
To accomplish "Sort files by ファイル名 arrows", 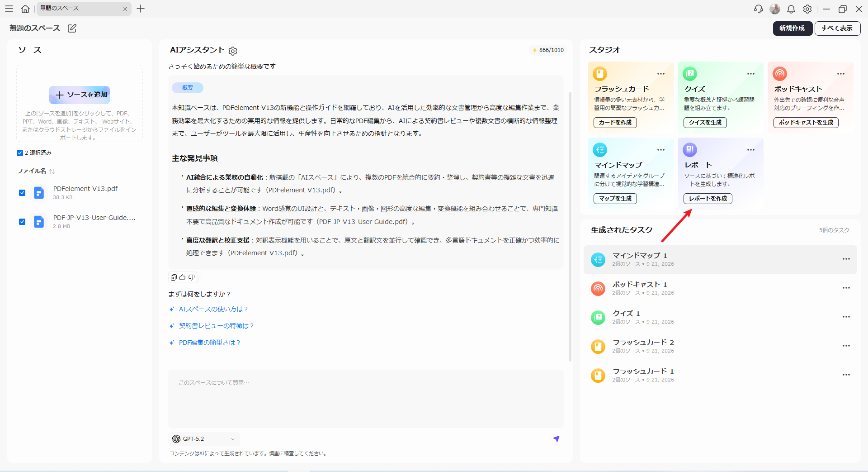I will point(52,171).
